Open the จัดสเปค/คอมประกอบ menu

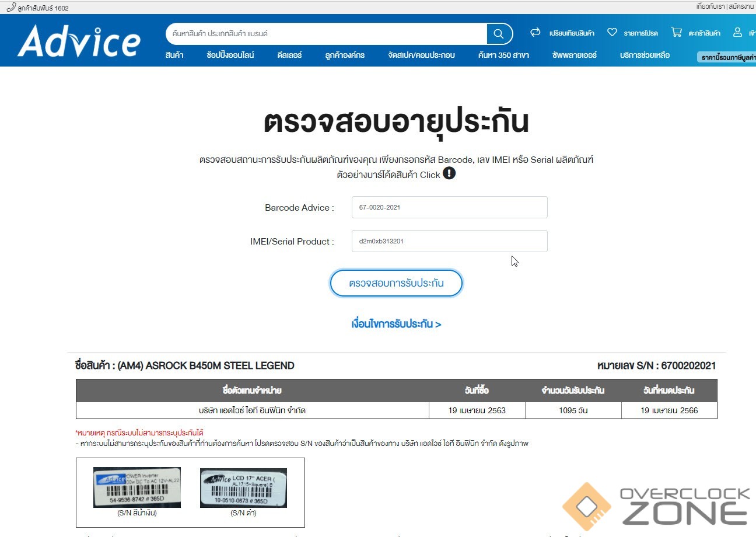pyautogui.click(x=421, y=55)
